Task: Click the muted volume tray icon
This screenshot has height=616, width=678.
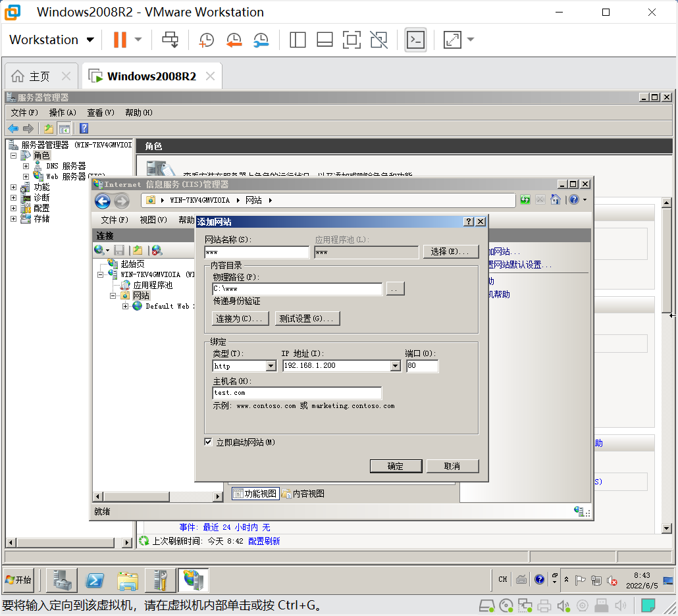Action: [x=612, y=580]
